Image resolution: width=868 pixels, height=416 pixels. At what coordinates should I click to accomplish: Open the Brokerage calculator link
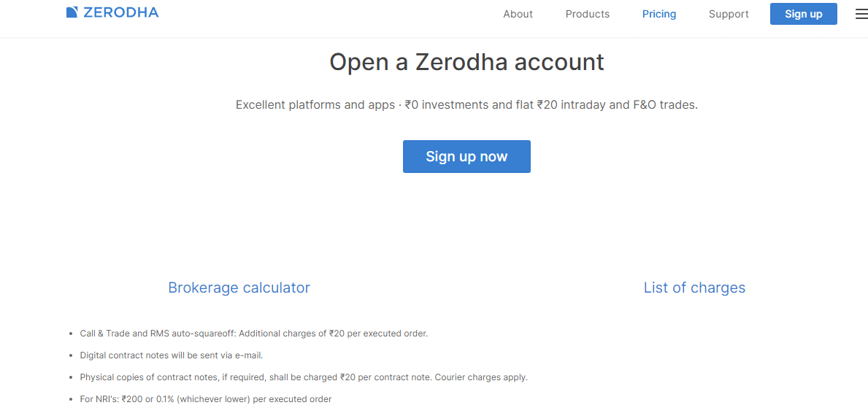pyautogui.click(x=239, y=288)
